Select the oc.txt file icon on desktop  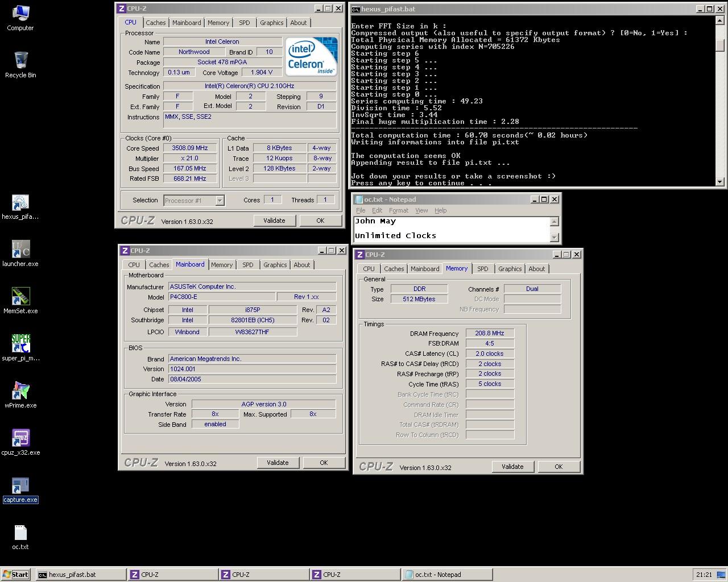(x=20, y=537)
